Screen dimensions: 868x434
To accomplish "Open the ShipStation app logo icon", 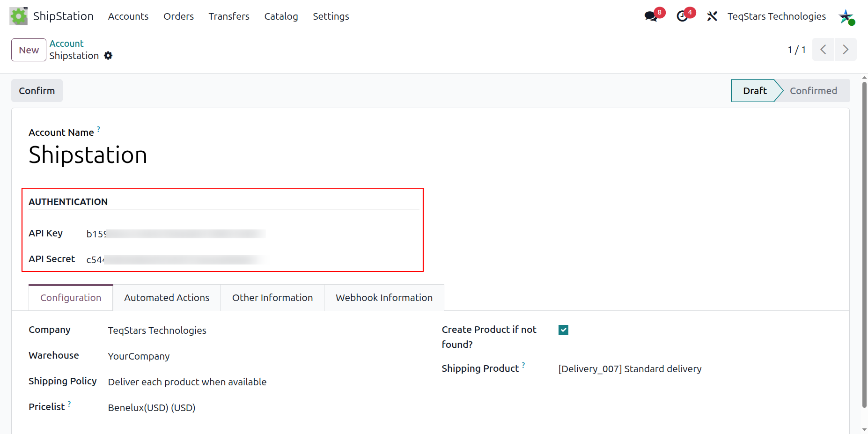I will (x=18, y=16).
